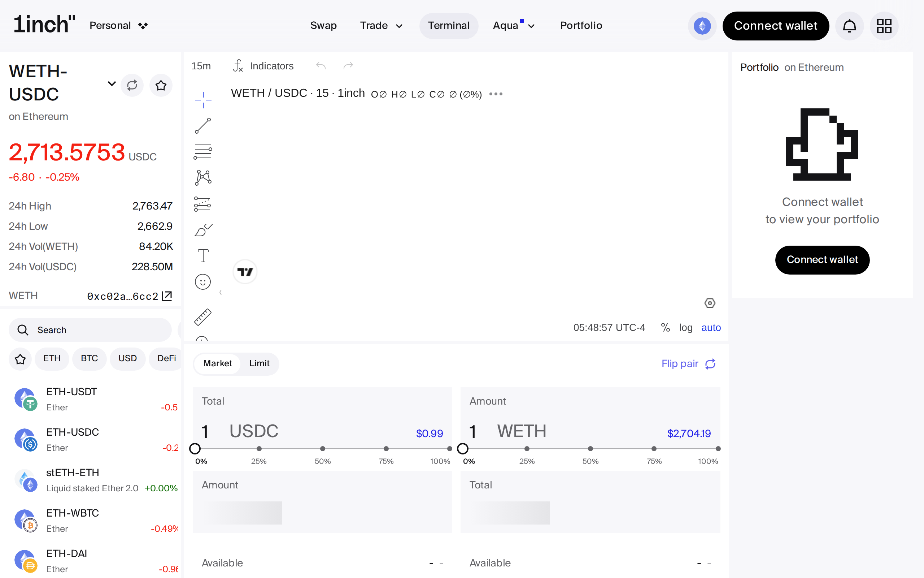Click the notifications bell icon
The height and width of the screenshot is (578, 924).
coord(850,26)
